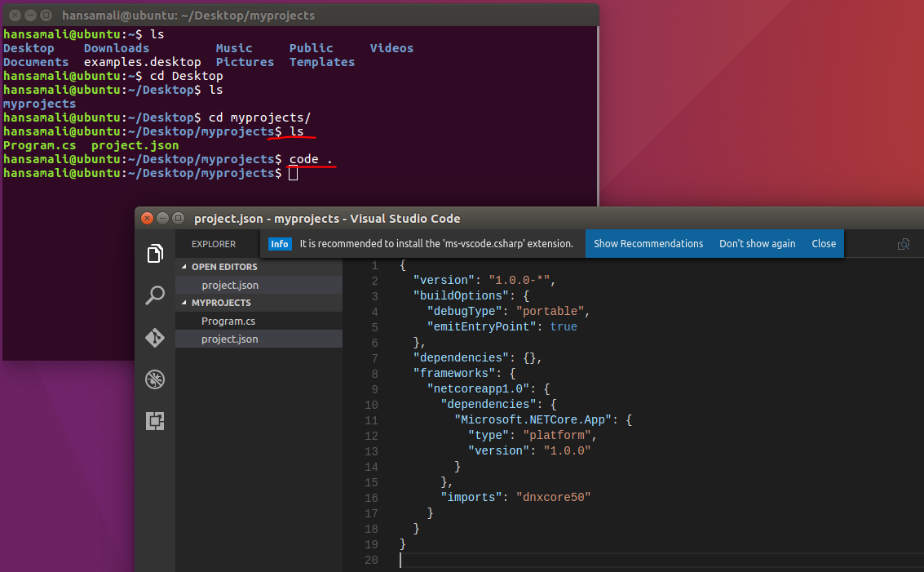Minimize the Visual Studio Code window
The height and width of the screenshot is (572, 924).
162,218
